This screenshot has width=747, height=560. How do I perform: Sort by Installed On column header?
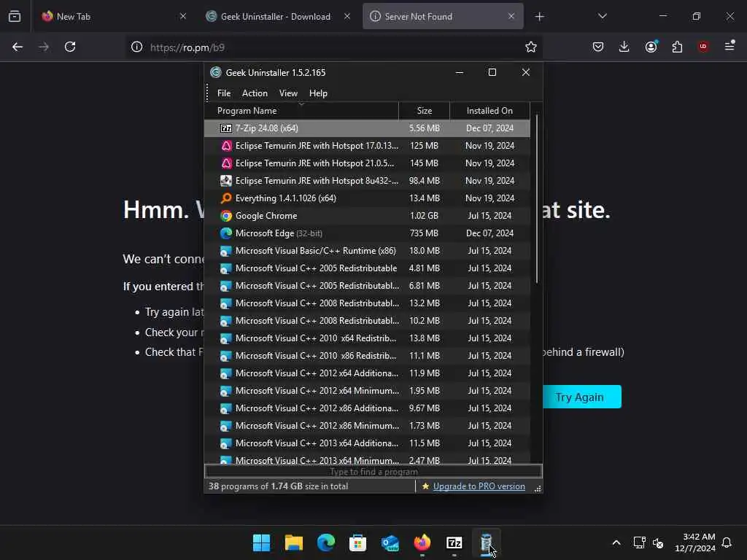tap(489, 111)
